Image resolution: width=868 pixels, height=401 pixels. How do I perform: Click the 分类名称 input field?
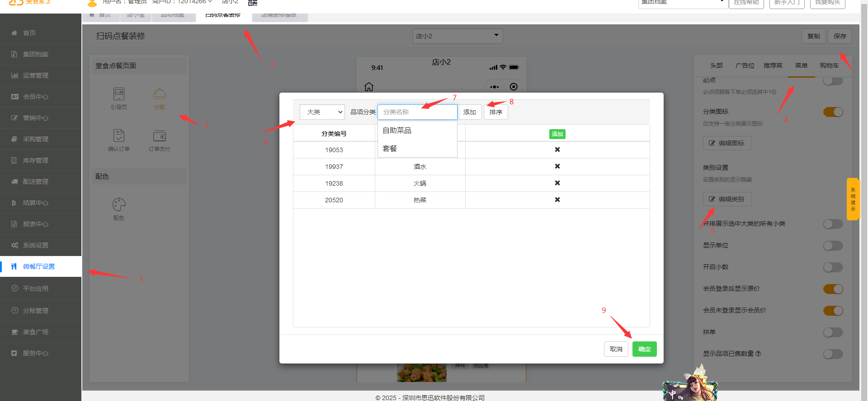coord(417,112)
